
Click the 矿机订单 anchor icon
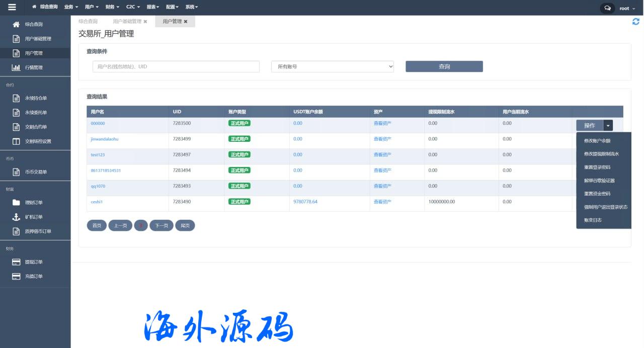pyautogui.click(x=16, y=217)
